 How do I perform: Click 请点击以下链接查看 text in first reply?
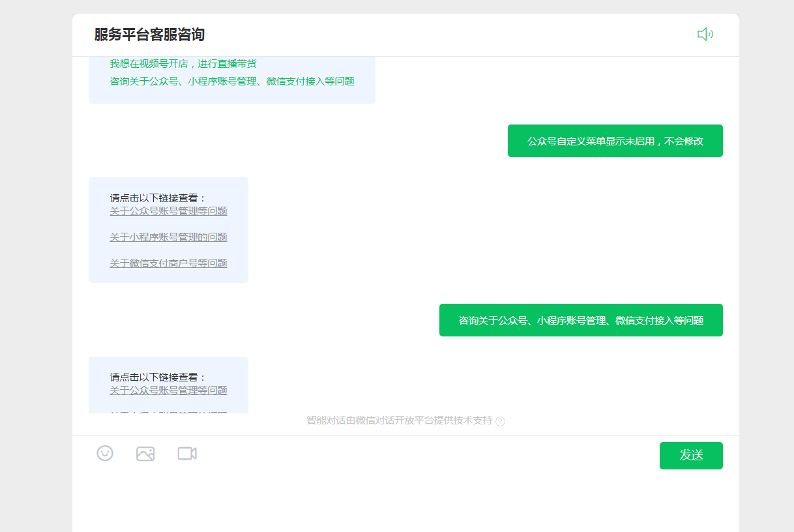(158, 198)
